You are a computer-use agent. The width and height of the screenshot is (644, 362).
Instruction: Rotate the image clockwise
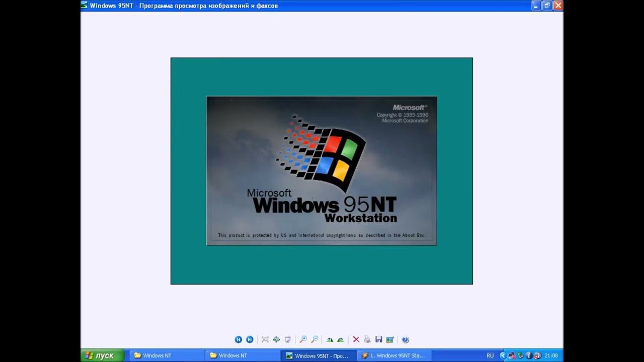pos(330,340)
